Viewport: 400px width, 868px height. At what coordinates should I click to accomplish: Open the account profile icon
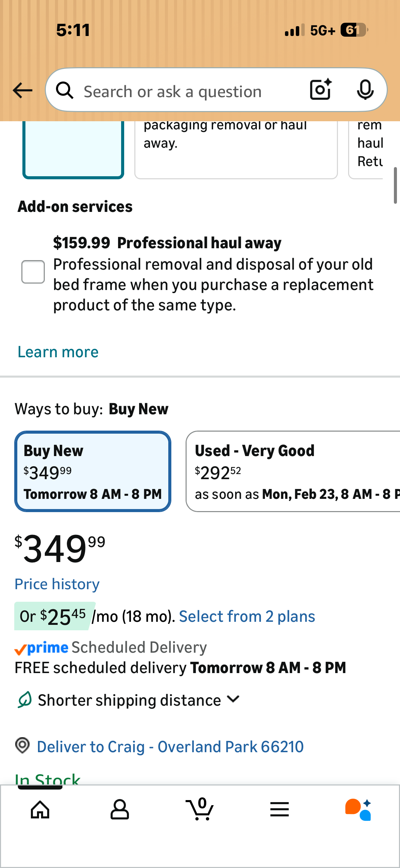click(119, 810)
